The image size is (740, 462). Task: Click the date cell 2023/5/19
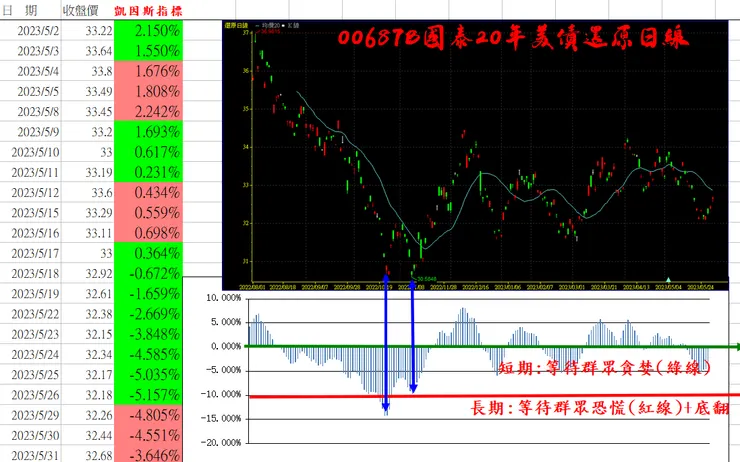click(30, 294)
